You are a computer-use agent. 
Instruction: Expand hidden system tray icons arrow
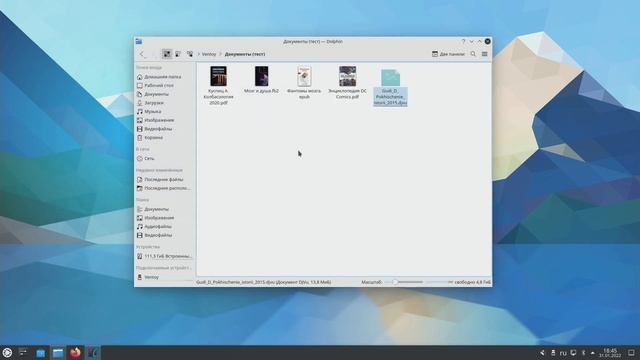593,353
